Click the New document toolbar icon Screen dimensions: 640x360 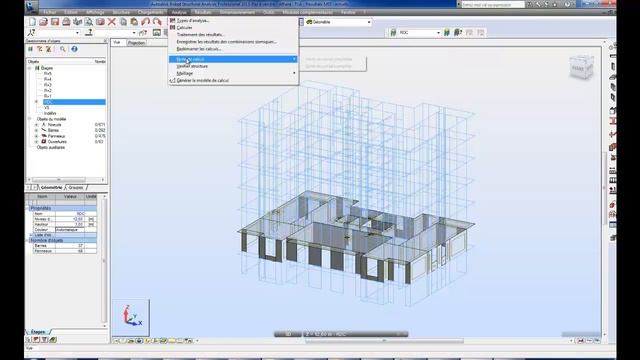coord(32,22)
